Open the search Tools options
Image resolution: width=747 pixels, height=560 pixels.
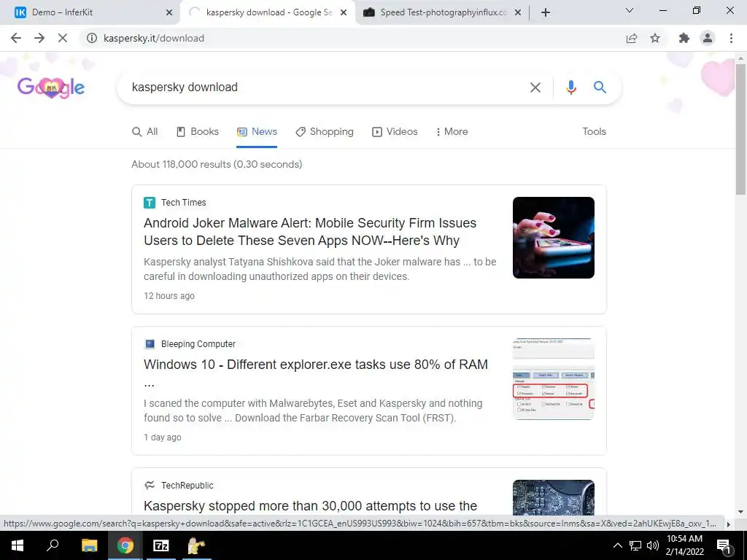click(594, 132)
